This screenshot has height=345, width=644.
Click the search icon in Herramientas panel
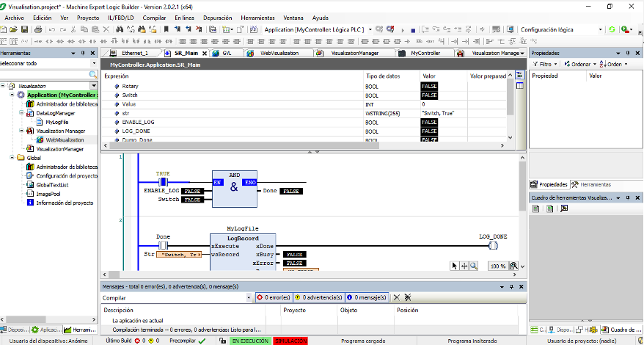[93, 75]
